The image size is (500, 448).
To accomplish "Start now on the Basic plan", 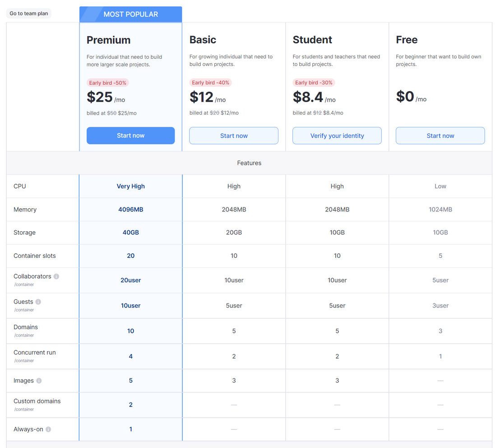I will (x=234, y=135).
